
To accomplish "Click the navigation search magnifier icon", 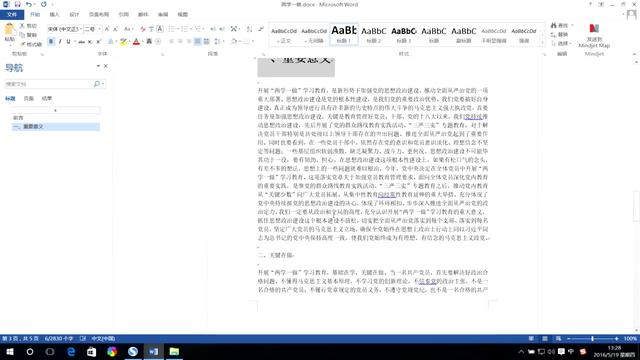I will tap(97, 84).
